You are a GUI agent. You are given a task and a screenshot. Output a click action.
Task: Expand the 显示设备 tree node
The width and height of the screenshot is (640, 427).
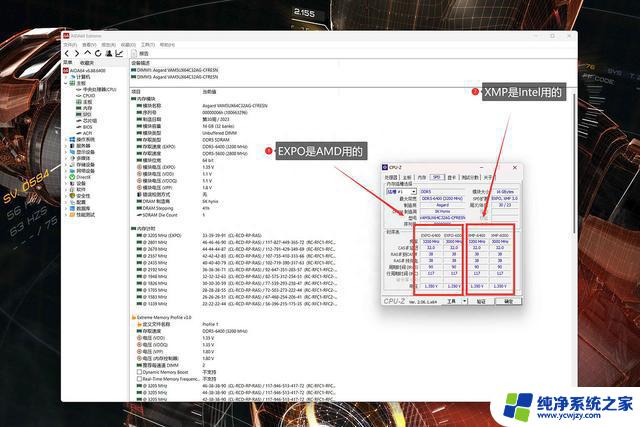(x=66, y=152)
